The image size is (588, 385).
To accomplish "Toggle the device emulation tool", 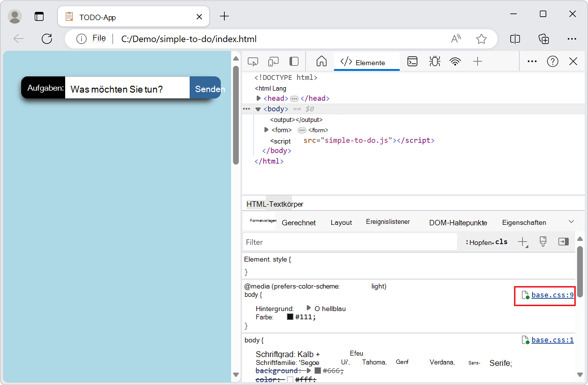I will point(273,61).
